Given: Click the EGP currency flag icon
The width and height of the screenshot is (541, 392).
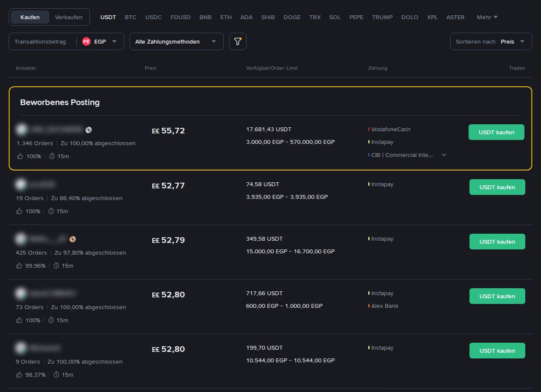Looking at the screenshot, I should pos(86,41).
